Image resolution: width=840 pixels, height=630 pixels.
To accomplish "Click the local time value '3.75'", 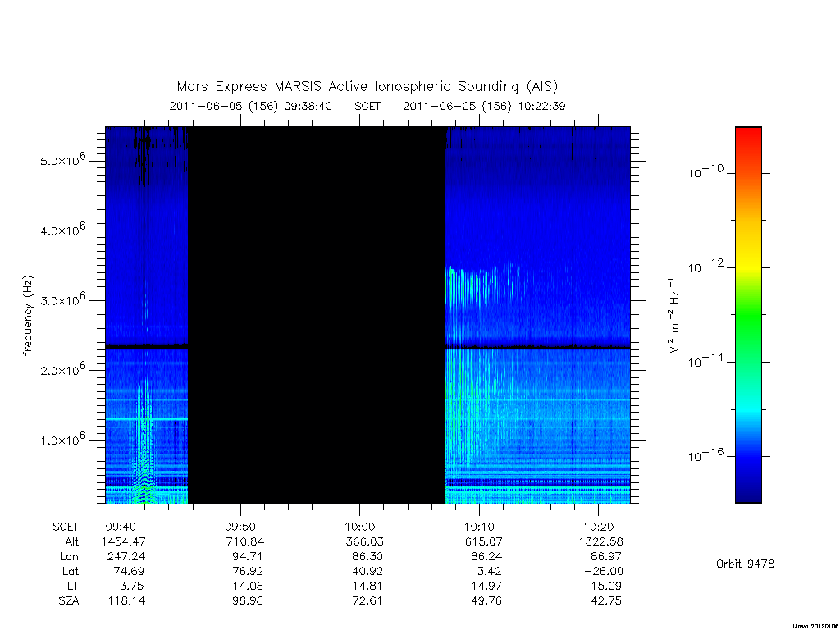I will tap(132, 586).
